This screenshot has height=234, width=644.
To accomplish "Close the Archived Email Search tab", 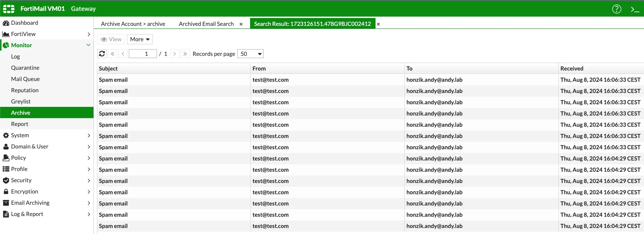I will 241,24.
